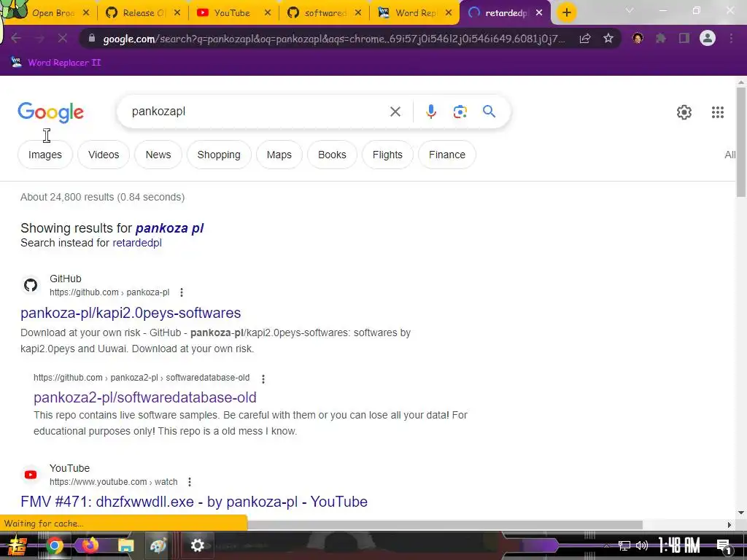
Task: Click the pinned extension avatar icon in toolbar
Action: tap(638, 38)
